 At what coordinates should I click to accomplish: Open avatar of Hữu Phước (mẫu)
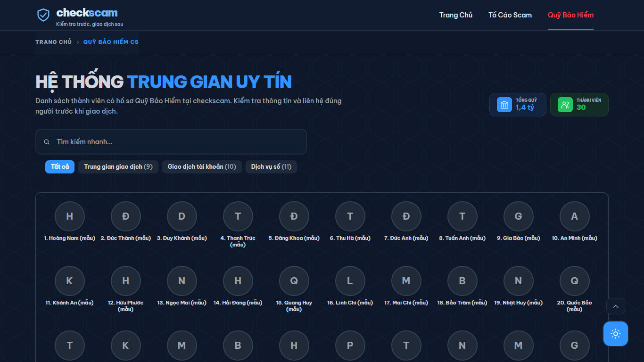125,281
